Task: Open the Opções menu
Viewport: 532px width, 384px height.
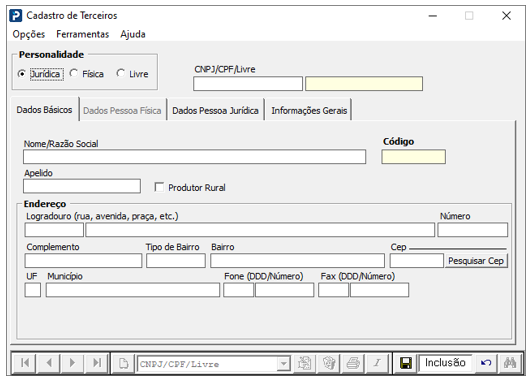Action: pos(29,34)
